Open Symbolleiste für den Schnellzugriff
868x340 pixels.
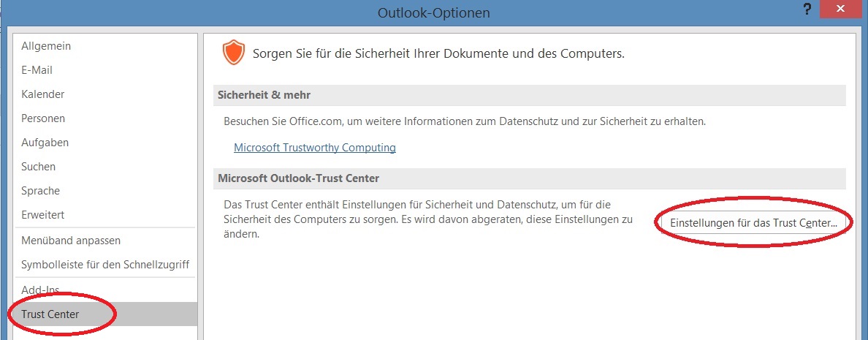[x=106, y=265]
